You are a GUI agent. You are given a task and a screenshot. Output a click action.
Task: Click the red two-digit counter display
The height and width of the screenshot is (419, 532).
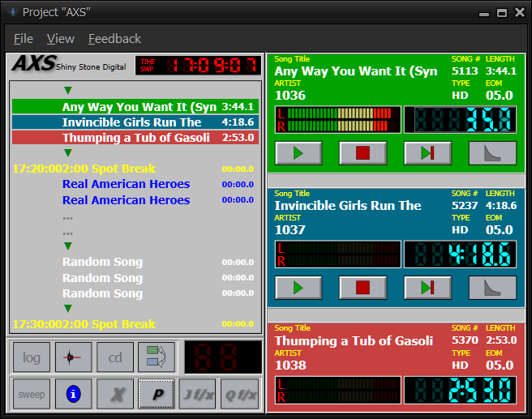(223, 357)
